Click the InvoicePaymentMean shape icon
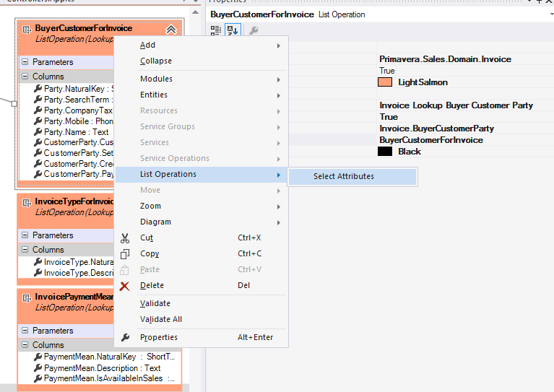Viewport: 554px width, 392px height. click(27, 298)
